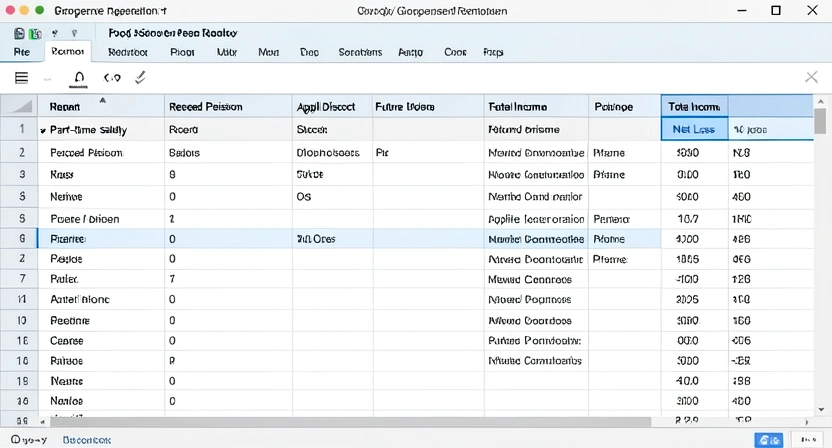Open the hamburger menu icon in the toolbar
Screen dimensions: 832x448
tap(21, 78)
